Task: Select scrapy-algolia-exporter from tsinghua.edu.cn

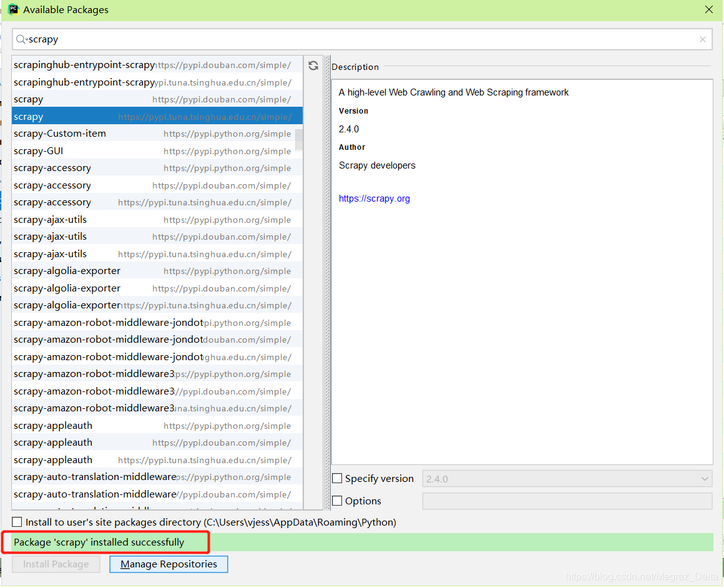Action: [x=157, y=305]
